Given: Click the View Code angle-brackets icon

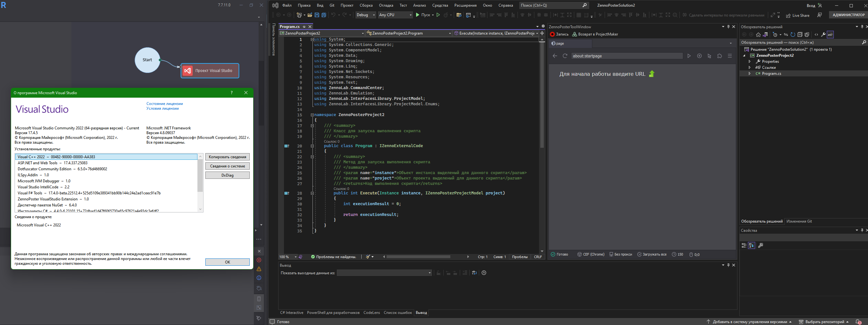Looking at the screenshot, I should tap(816, 34).
